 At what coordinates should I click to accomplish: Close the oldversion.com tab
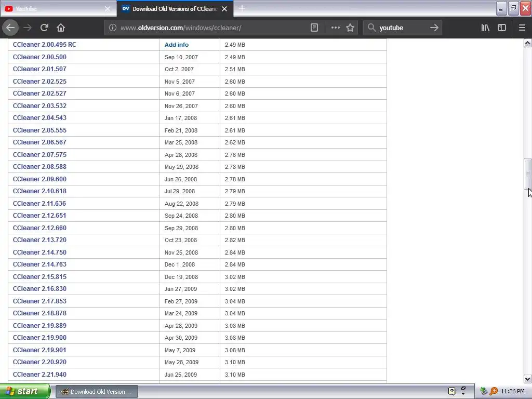point(224,9)
